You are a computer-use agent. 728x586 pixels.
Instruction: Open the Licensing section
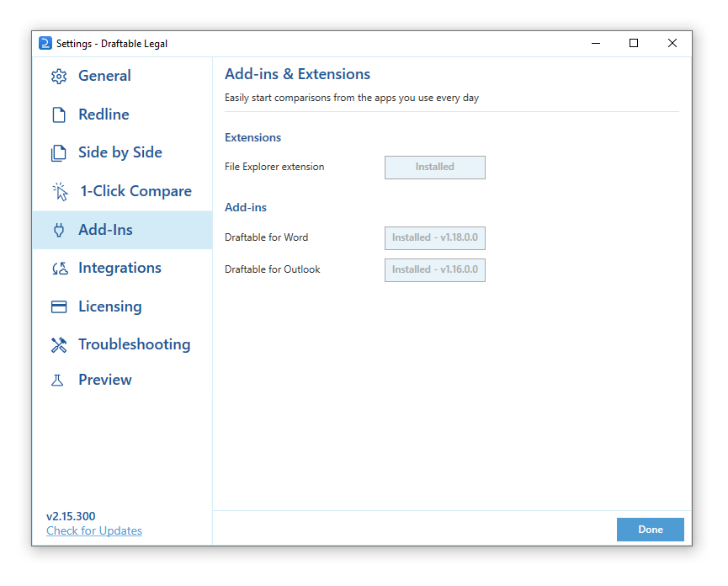point(123,306)
